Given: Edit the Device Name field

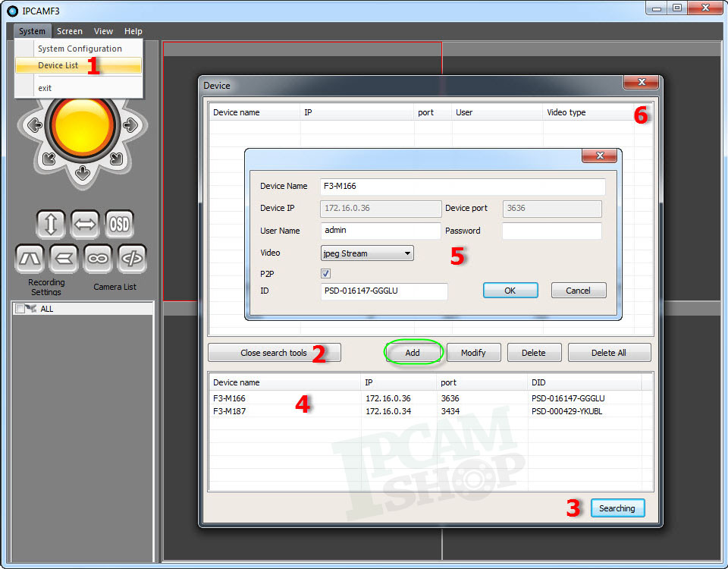Looking at the screenshot, I should coord(463,187).
